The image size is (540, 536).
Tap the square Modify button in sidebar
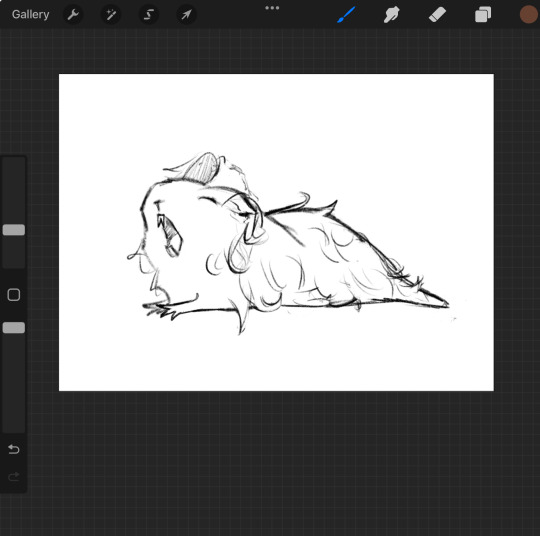click(x=14, y=295)
